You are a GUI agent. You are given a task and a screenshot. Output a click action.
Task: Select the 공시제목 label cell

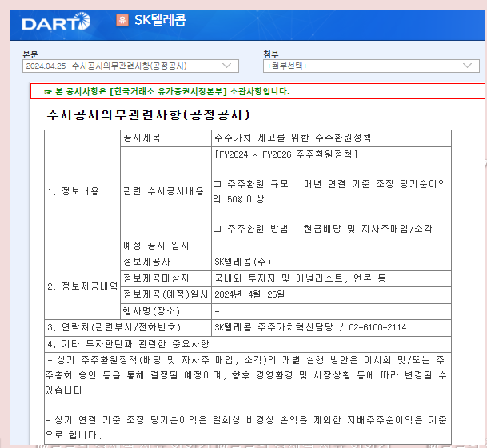point(166,138)
